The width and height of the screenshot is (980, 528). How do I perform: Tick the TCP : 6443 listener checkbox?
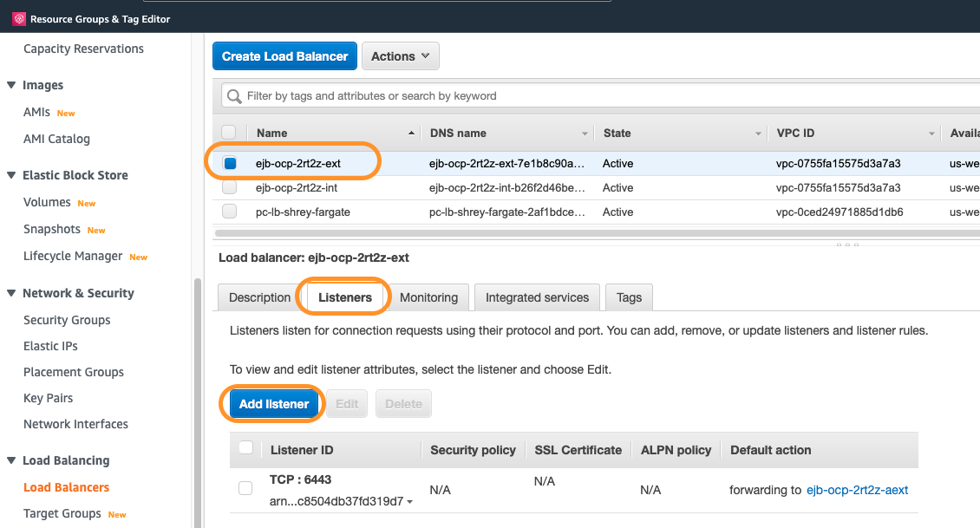tap(245, 489)
